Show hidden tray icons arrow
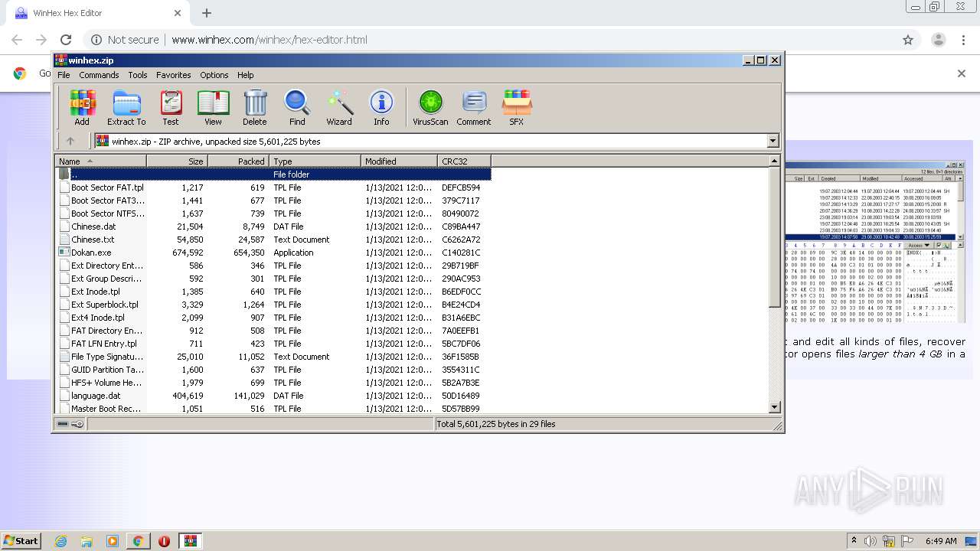 (854, 541)
